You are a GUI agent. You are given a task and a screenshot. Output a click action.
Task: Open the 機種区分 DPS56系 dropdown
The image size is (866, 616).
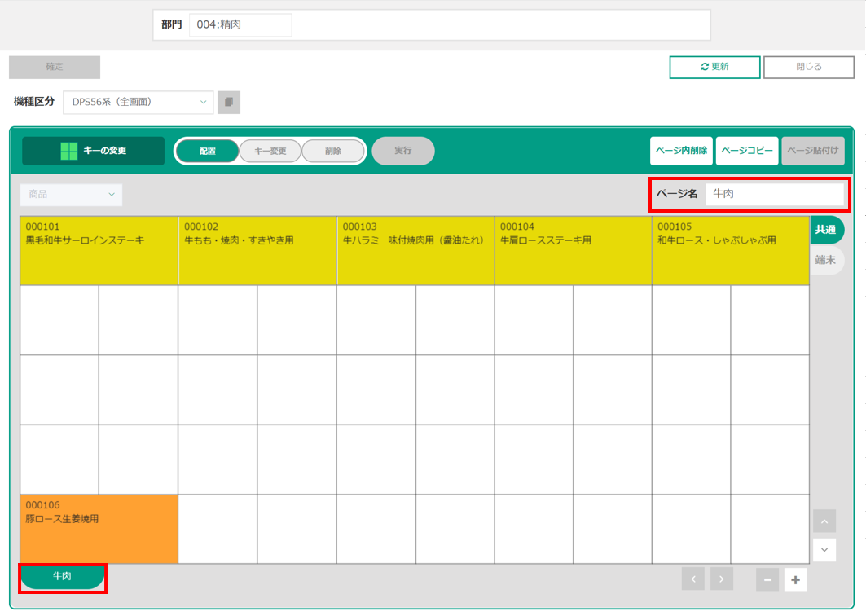pyautogui.click(x=138, y=102)
